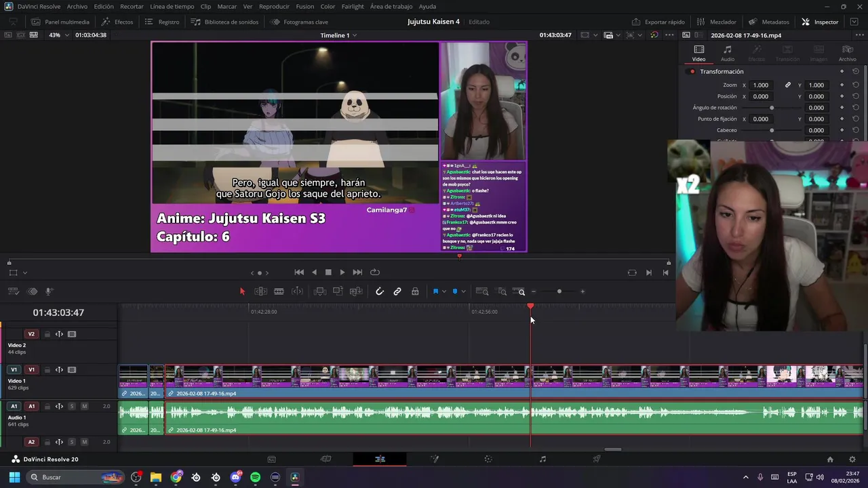Viewport: 868px width, 488px height.
Task: Open the Fusion page icon
Action: [x=434, y=459]
